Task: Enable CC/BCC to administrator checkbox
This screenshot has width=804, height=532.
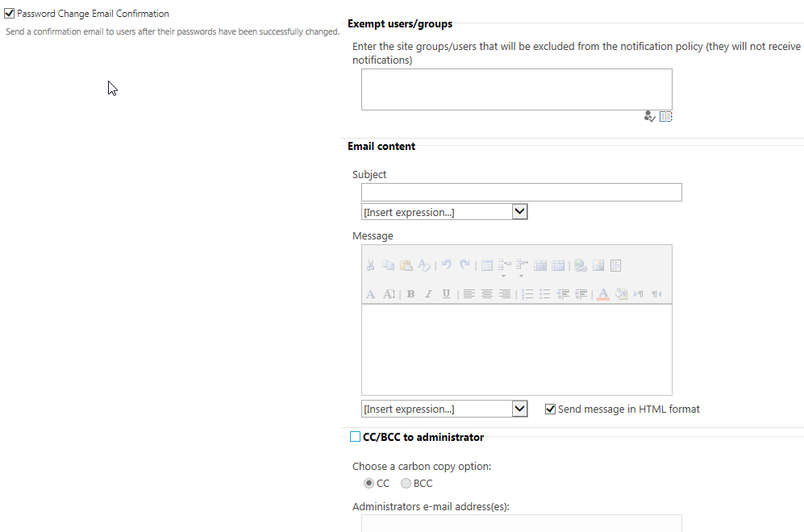Action: [x=355, y=437]
